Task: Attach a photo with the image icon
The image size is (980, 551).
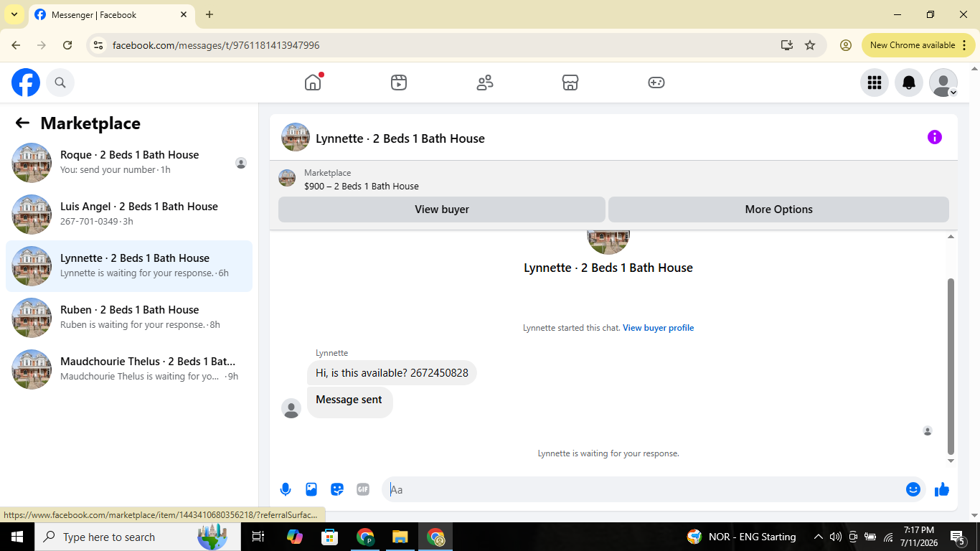Action: click(311, 489)
